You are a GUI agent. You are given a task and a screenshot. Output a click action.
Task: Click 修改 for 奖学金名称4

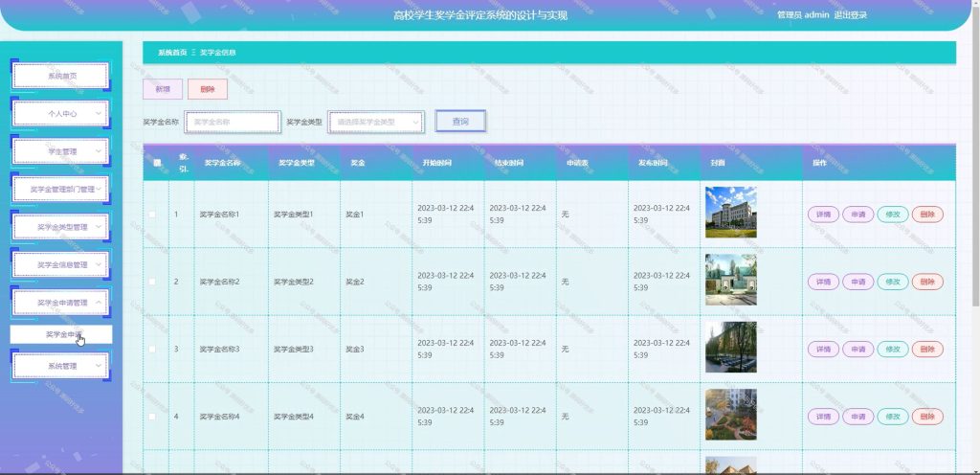click(893, 417)
